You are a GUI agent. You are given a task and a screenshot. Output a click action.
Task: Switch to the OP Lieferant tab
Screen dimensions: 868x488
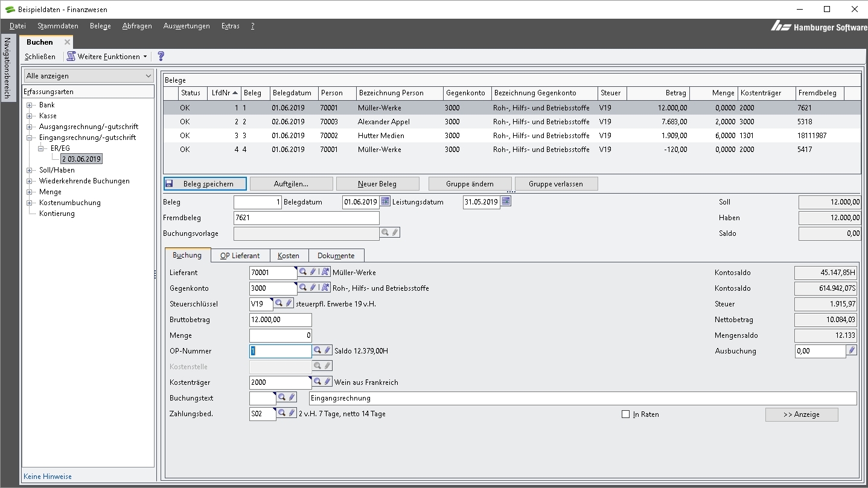point(240,256)
